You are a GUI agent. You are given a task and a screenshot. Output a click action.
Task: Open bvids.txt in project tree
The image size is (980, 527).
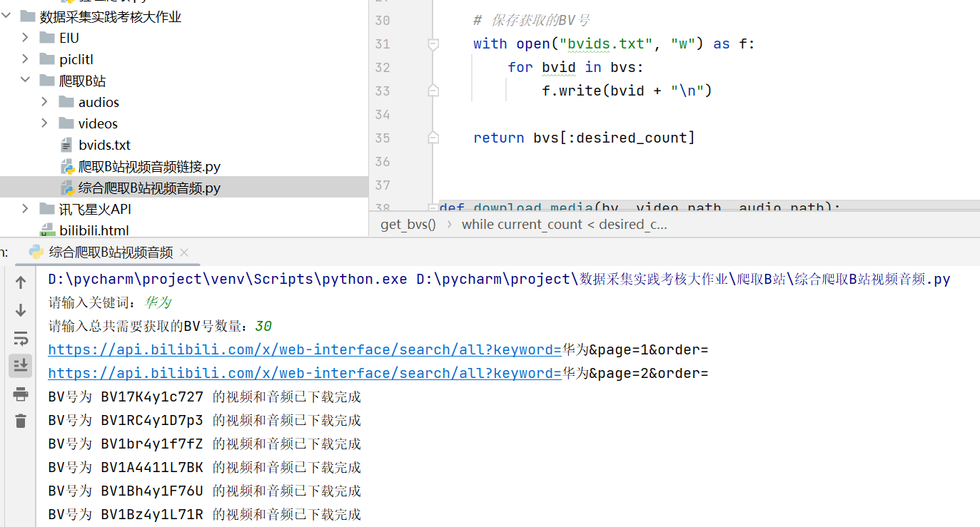pos(105,145)
